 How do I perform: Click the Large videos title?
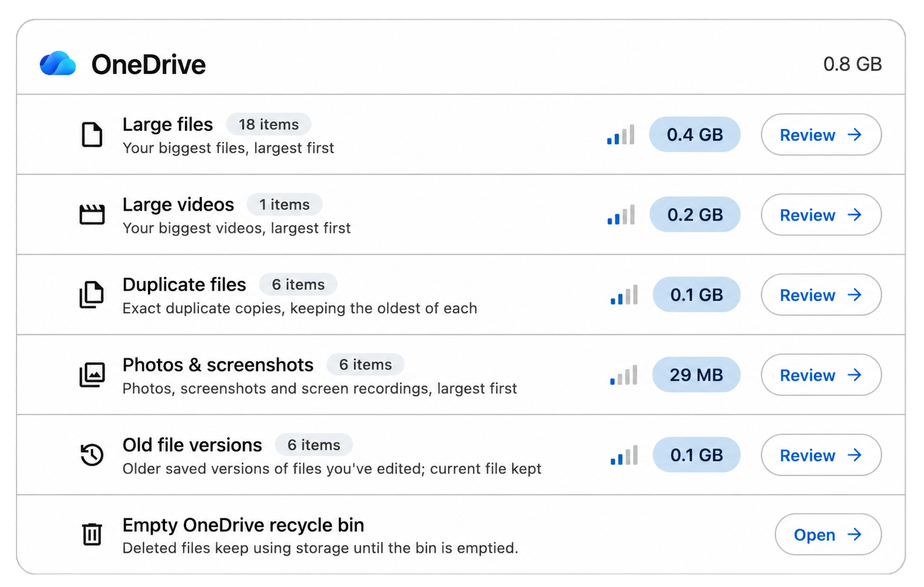coord(178,204)
